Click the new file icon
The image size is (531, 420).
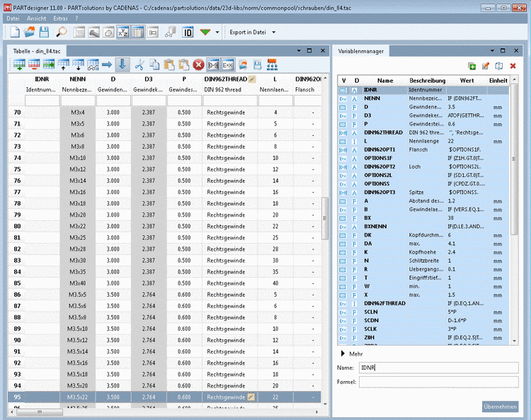tap(14, 32)
